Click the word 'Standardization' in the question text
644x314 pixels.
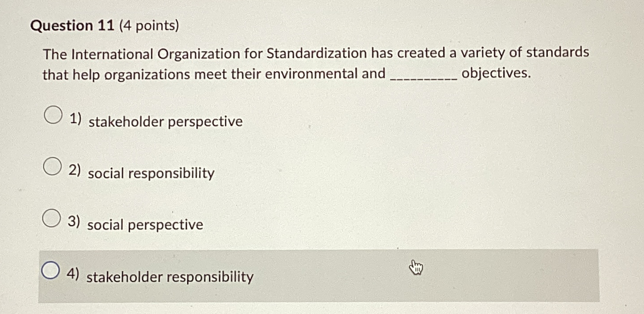click(x=317, y=53)
